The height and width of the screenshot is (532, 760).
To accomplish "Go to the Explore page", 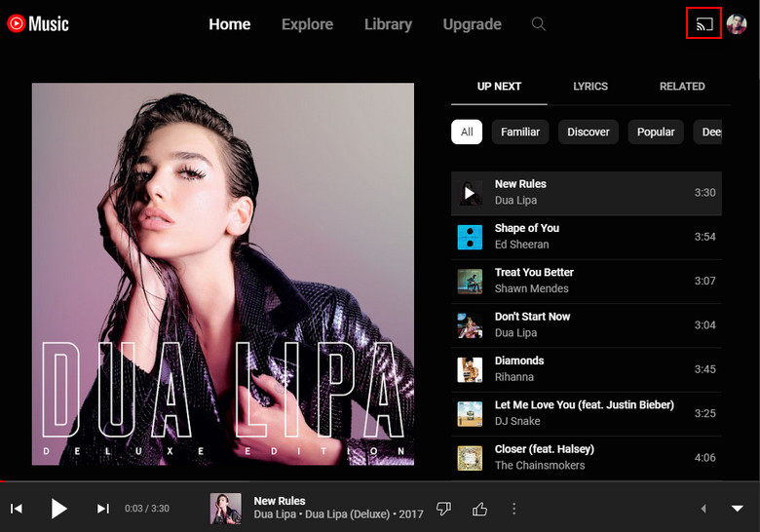I will coord(307,24).
